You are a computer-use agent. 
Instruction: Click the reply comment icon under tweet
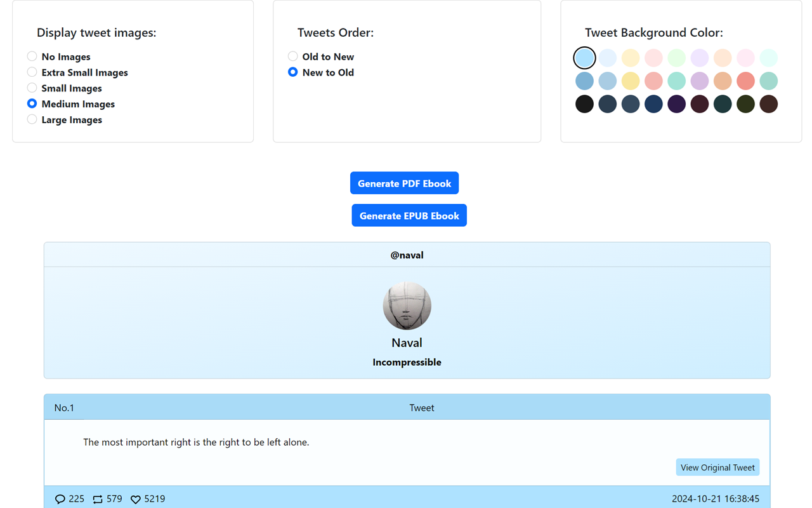coord(60,499)
